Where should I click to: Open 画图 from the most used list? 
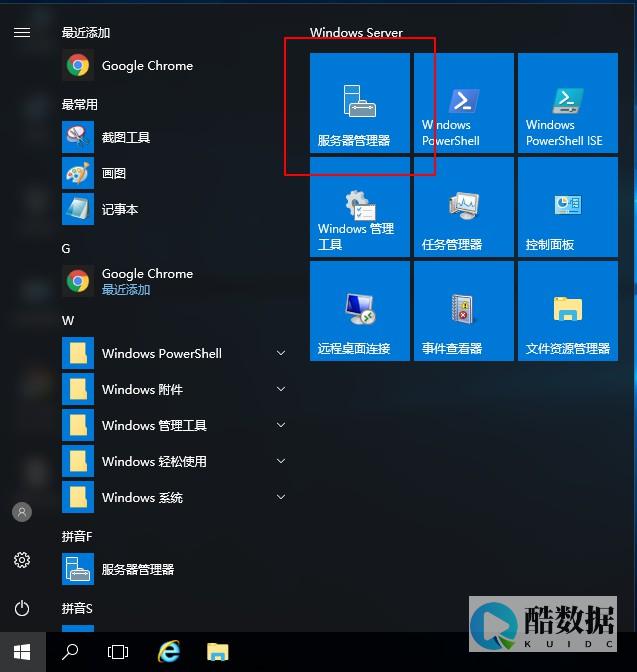pos(174,173)
